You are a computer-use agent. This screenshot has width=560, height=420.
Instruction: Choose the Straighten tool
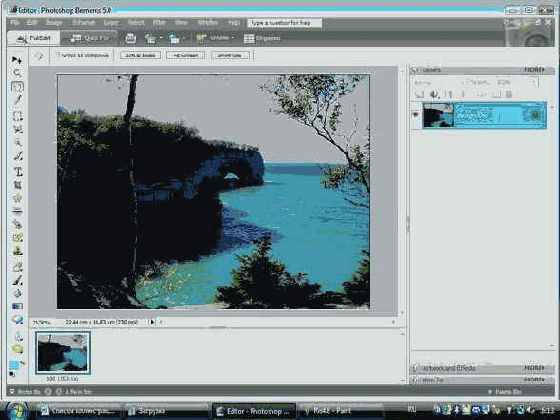[17, 211]
